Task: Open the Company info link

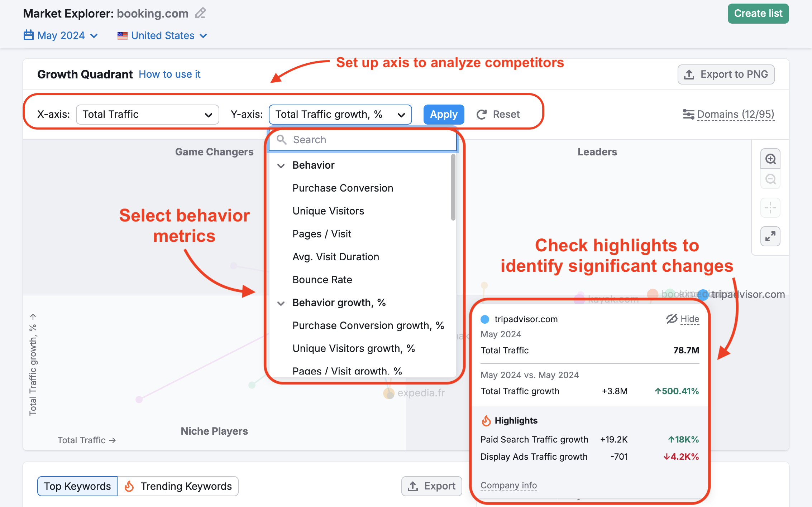Action: [x=508, y=485]
